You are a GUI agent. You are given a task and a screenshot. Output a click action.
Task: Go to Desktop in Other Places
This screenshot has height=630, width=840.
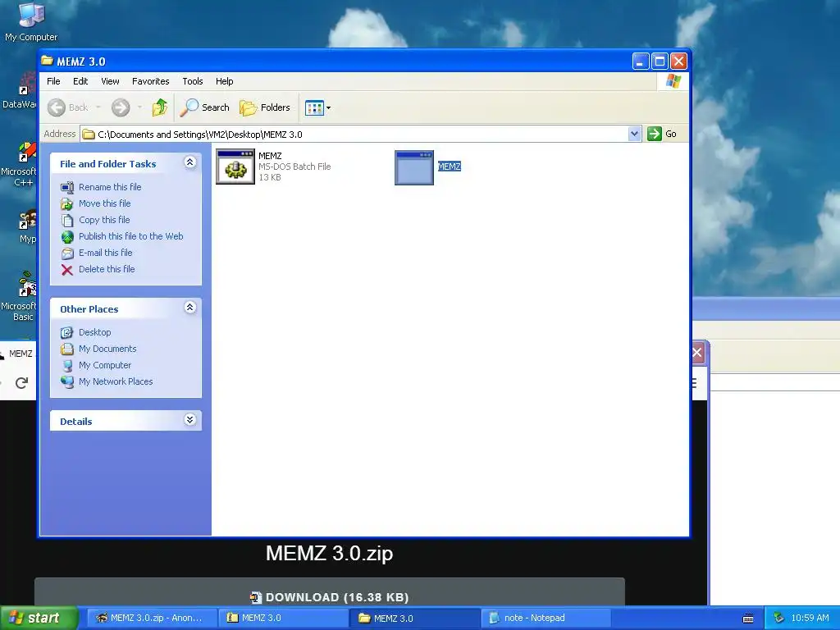pyautogui.click(x=95, y=333)
